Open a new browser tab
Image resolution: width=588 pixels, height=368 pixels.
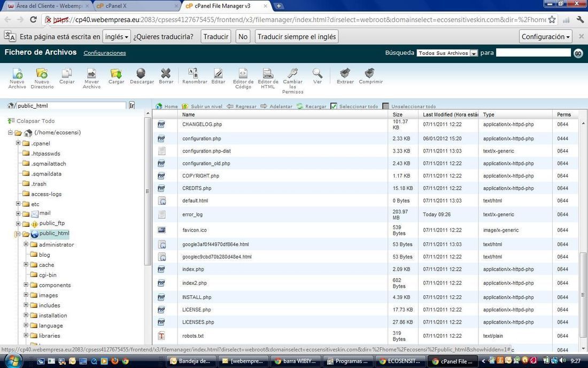(x=278, y=6)
